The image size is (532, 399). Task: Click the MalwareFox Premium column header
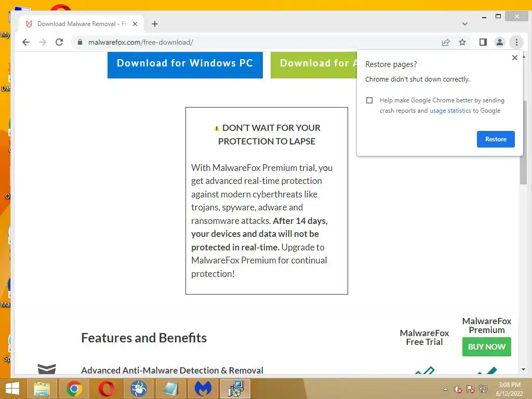(x=486, y=326)
